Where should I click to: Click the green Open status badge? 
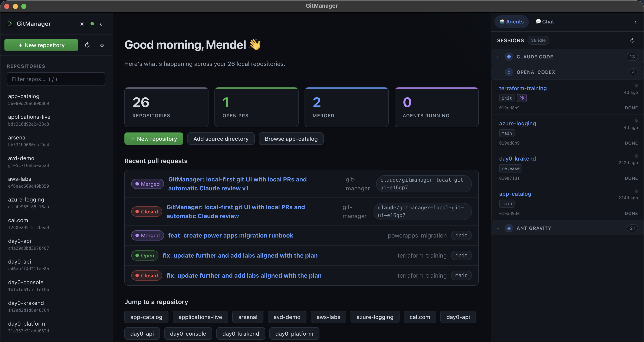click(145, 255)
